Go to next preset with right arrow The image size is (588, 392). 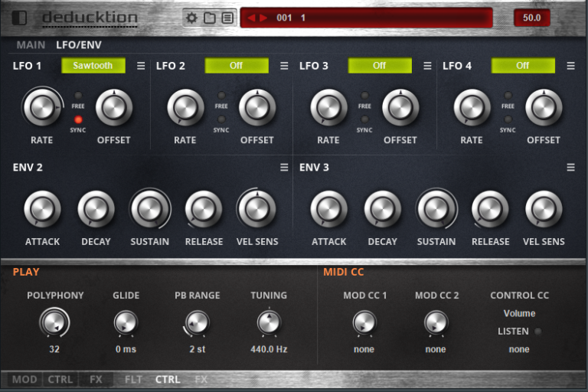(263, 18)
